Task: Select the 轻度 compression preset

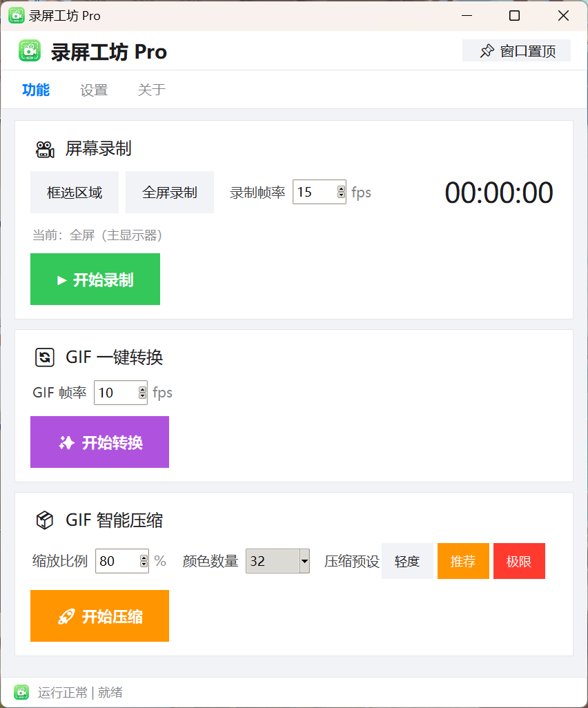Action: point(407,561)
